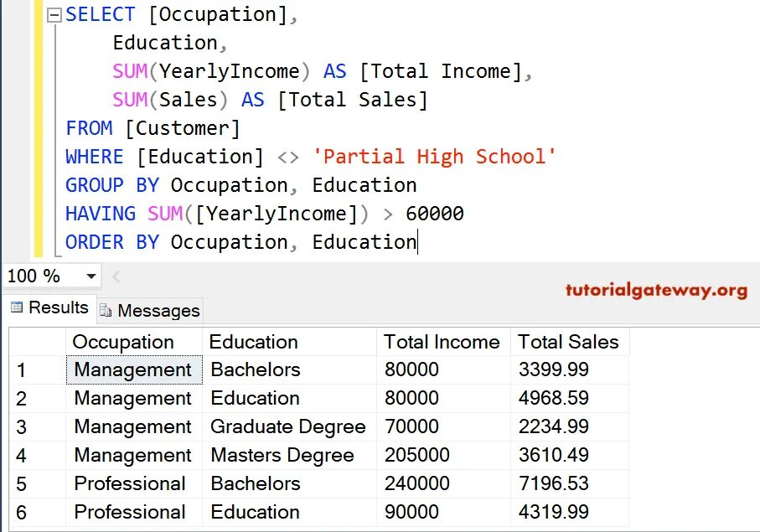Open the 100 % zoom dropdown
760x532 pixels.
tap(90, 276)
